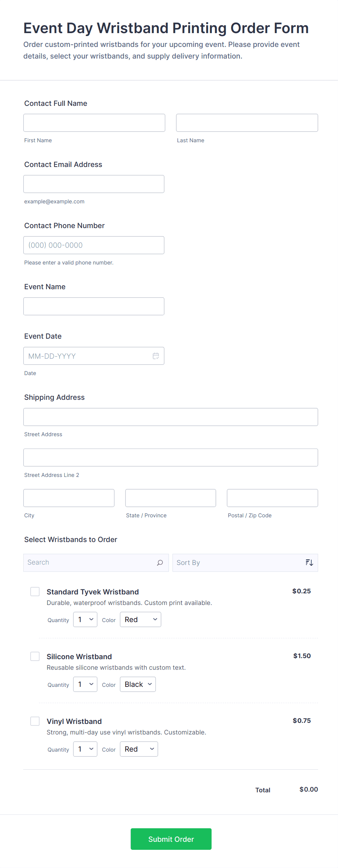Select the Contact Phone Number field

click(x=94, y=245)
